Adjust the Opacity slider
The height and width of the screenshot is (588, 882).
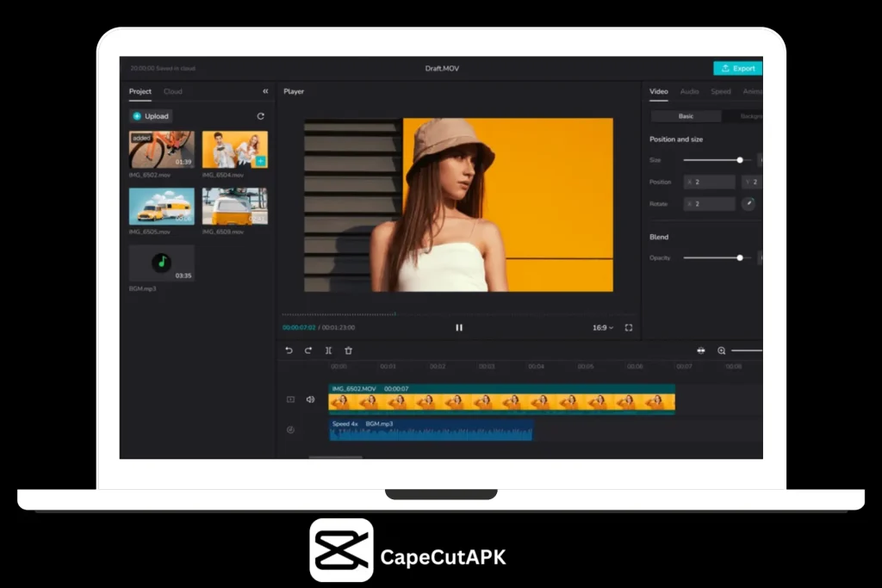click(717, 258)
